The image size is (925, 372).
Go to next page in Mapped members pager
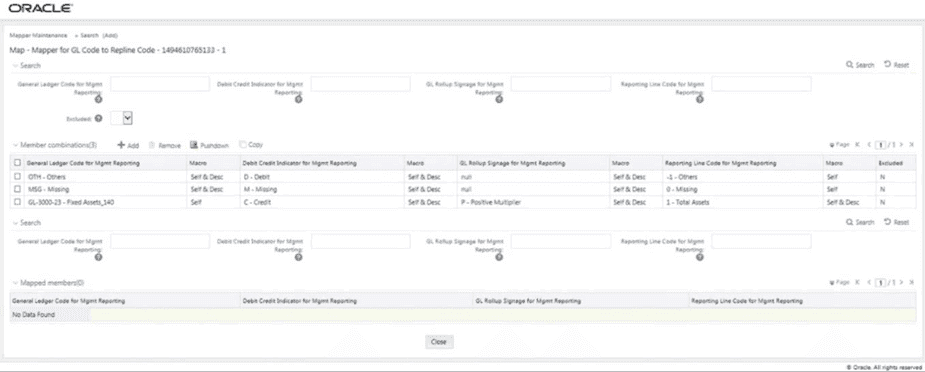click(901, 282)
